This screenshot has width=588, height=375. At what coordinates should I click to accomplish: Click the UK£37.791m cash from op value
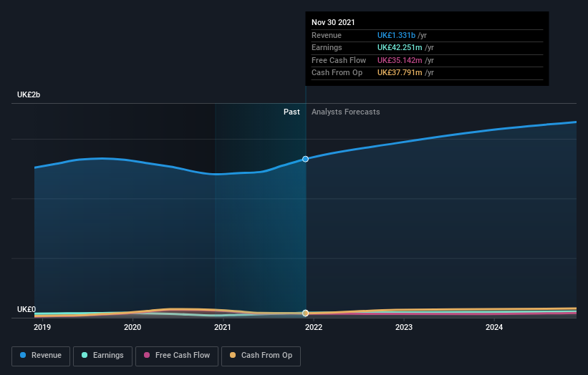(400, 73)
